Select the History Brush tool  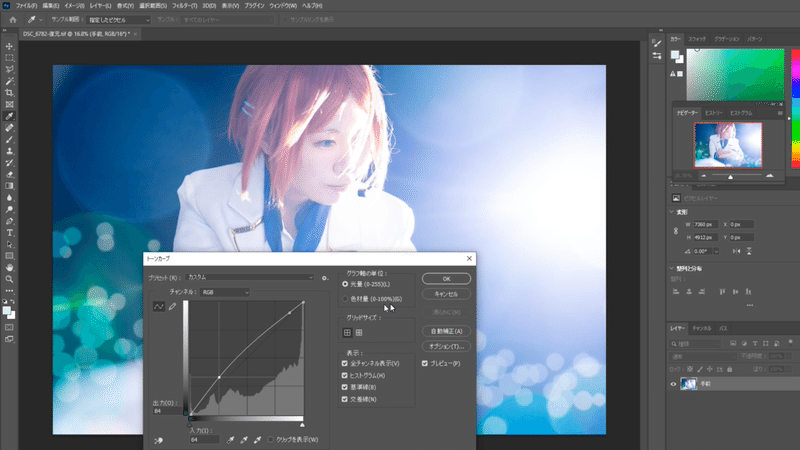[x=9, y=163]
